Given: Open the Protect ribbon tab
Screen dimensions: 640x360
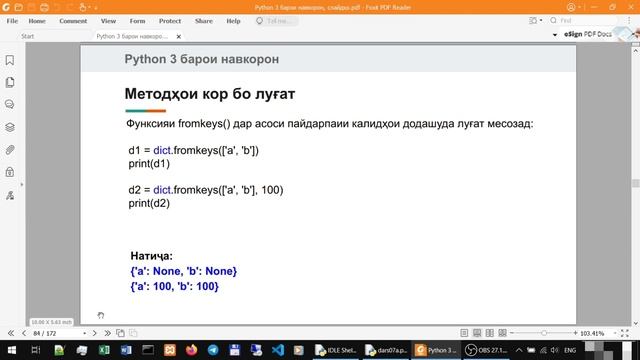Looking at the screenshot, I should pos(170,21).
